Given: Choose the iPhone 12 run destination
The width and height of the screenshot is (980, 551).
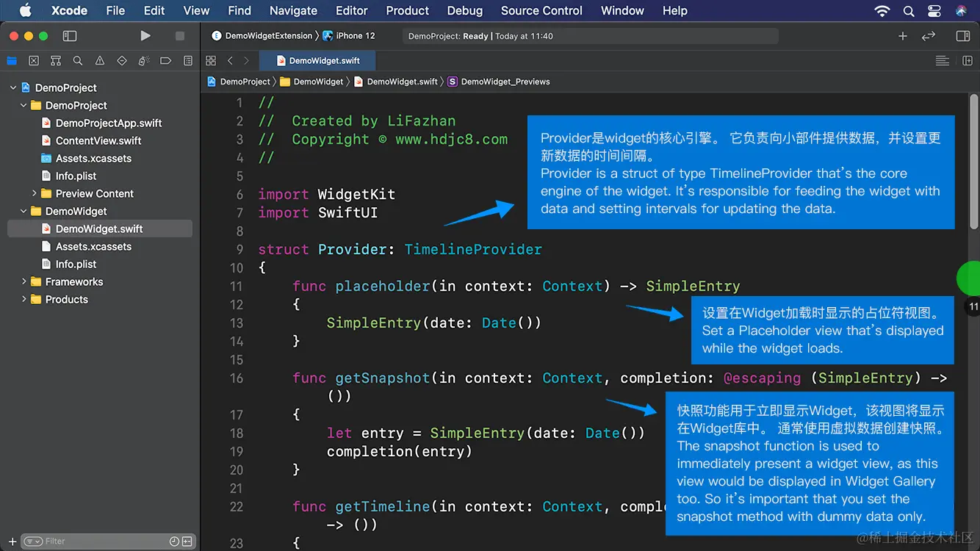Looking at the screenshot, I should pyautogui.click(x=349, y=35).
